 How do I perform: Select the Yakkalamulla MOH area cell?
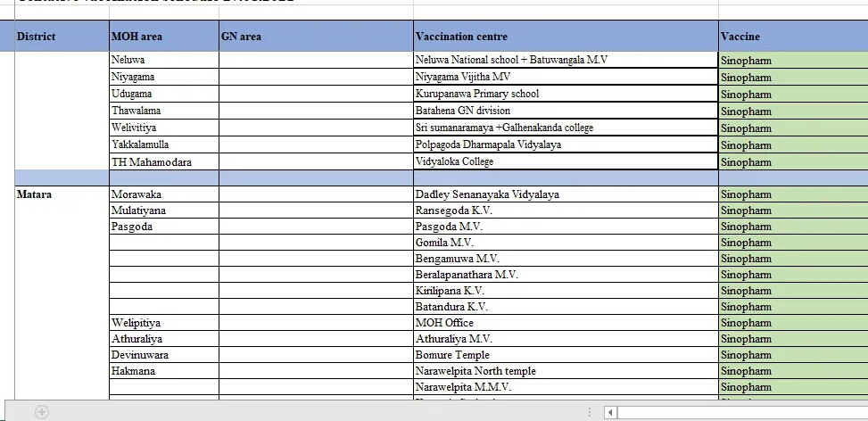coord(164,144)
